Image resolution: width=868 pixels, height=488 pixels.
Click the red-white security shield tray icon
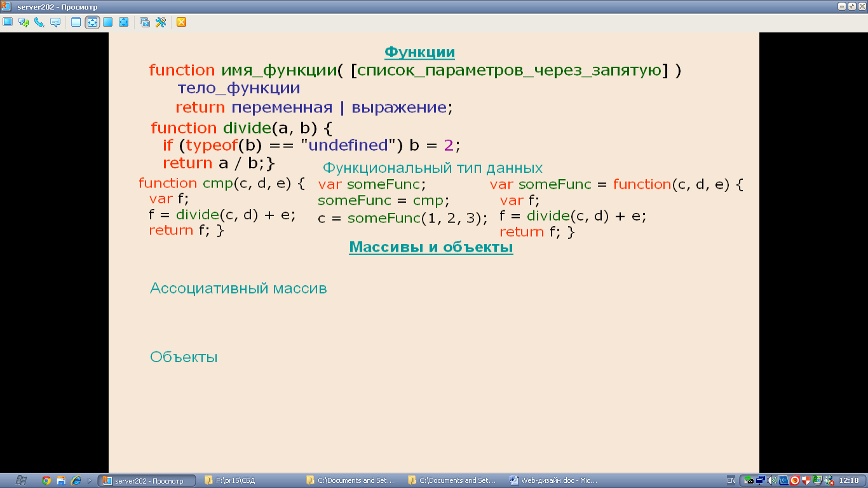pyautogui.click(x=806, y=480)
